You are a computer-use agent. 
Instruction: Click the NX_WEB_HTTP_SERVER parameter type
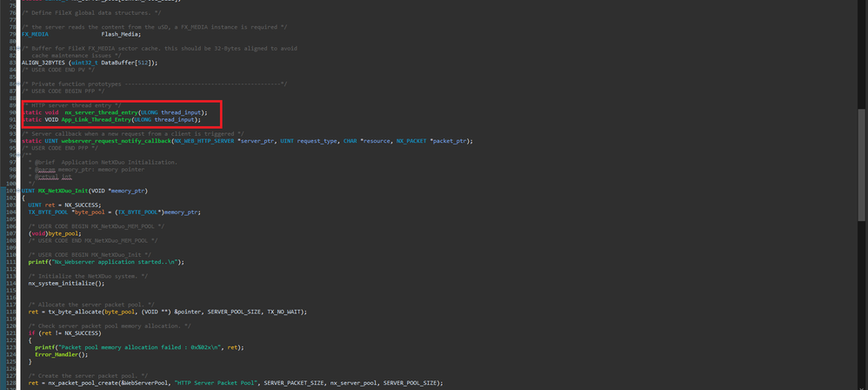point(204,141)
